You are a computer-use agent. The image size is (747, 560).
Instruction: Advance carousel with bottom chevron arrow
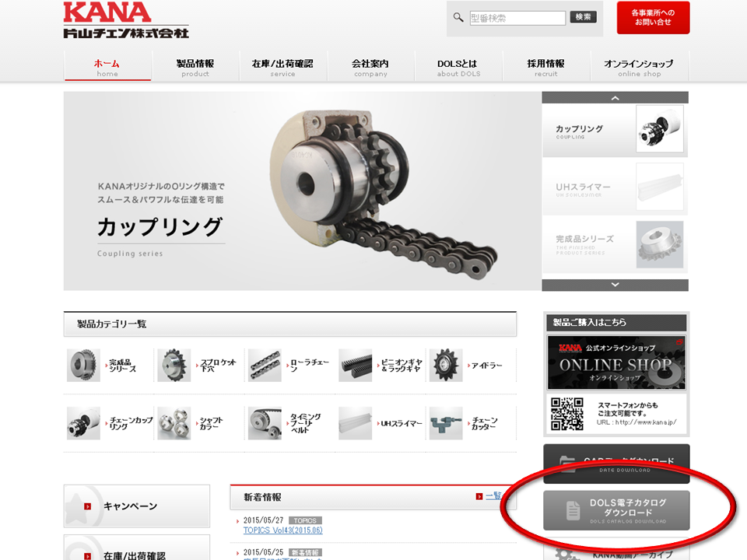tap(615, 285)
